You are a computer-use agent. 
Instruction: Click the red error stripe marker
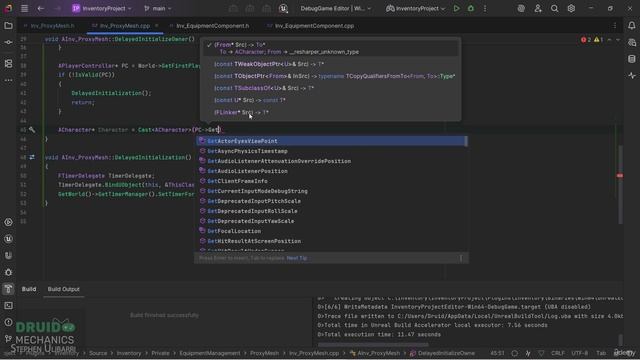point(620,176)
